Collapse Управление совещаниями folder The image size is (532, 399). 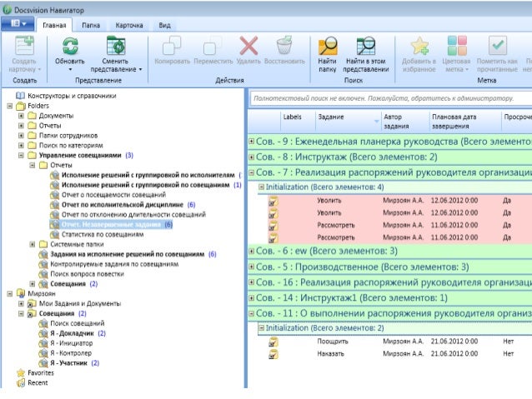[21, 156]
